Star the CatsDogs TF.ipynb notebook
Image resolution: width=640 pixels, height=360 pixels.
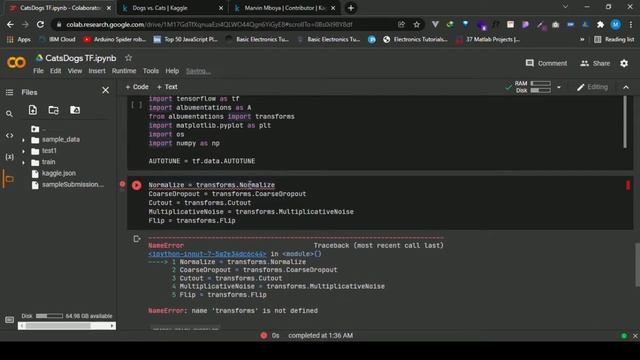129,58
